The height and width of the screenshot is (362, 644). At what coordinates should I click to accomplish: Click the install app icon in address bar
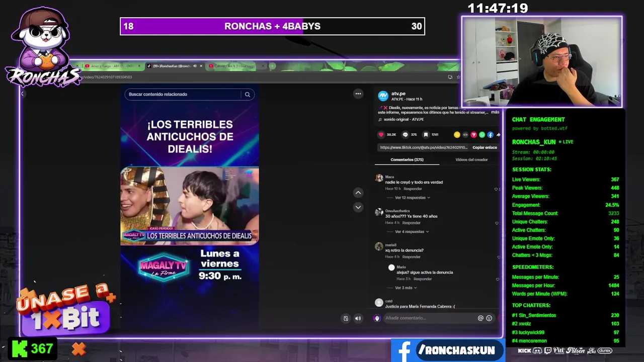[x=450, y=77]
